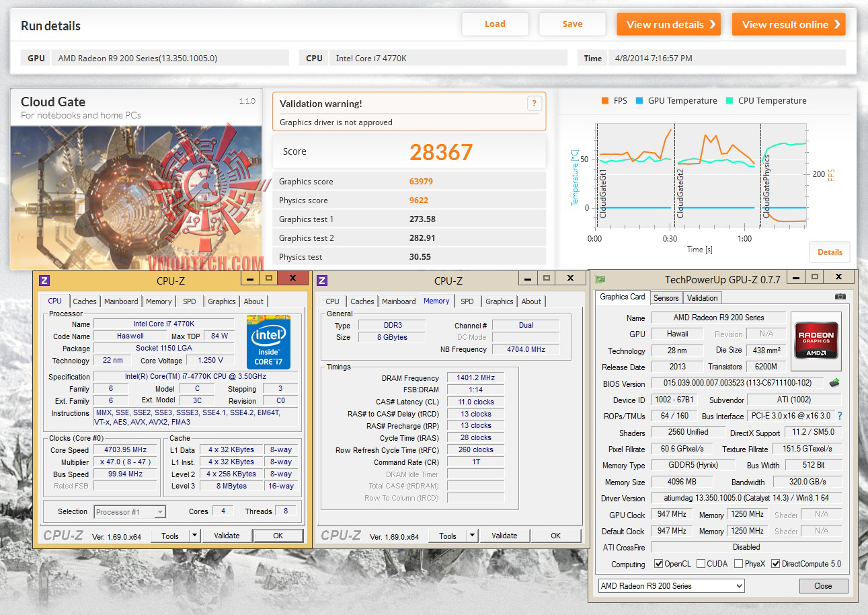The height and width of the screenshot is (615, 868).
Task: Click the Load button in Run details
Action: (x=495, y=24)
